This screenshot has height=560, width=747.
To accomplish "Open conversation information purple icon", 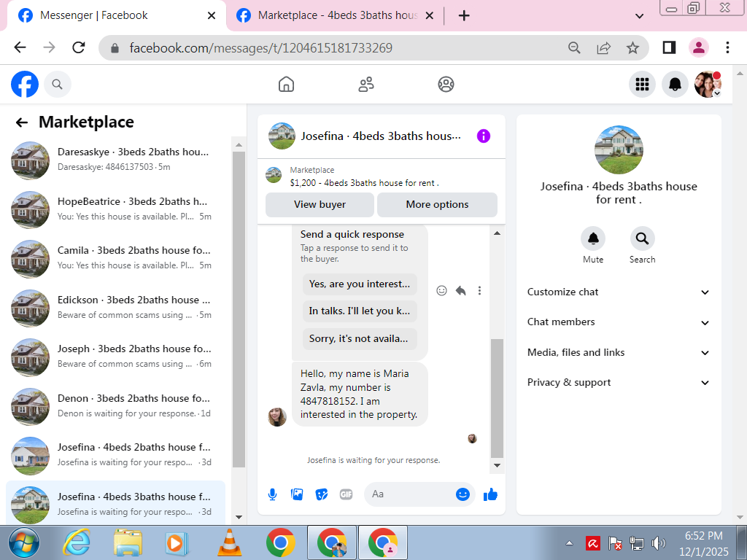I will click(x=483, y=136).
